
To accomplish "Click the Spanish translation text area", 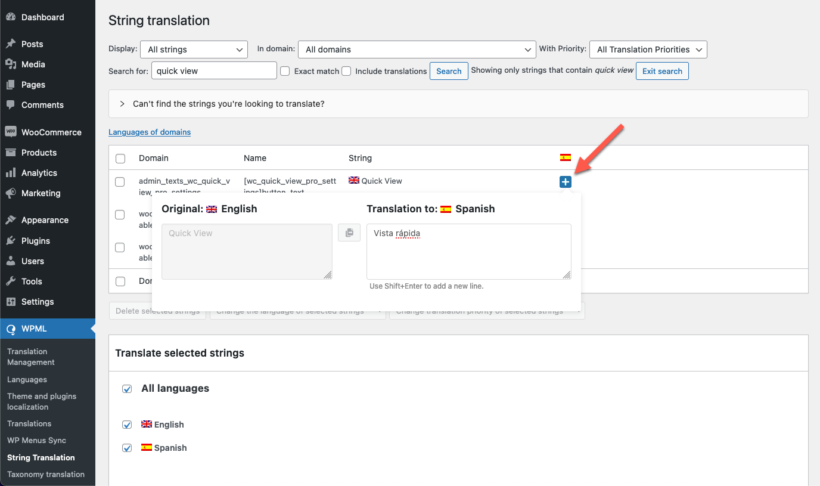I will click(469, 252).
